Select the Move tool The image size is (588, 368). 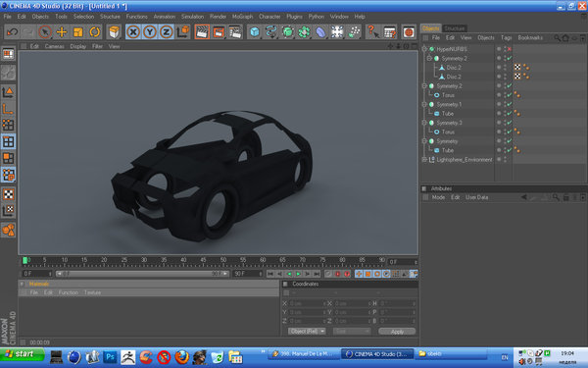(x=61, y=32)
